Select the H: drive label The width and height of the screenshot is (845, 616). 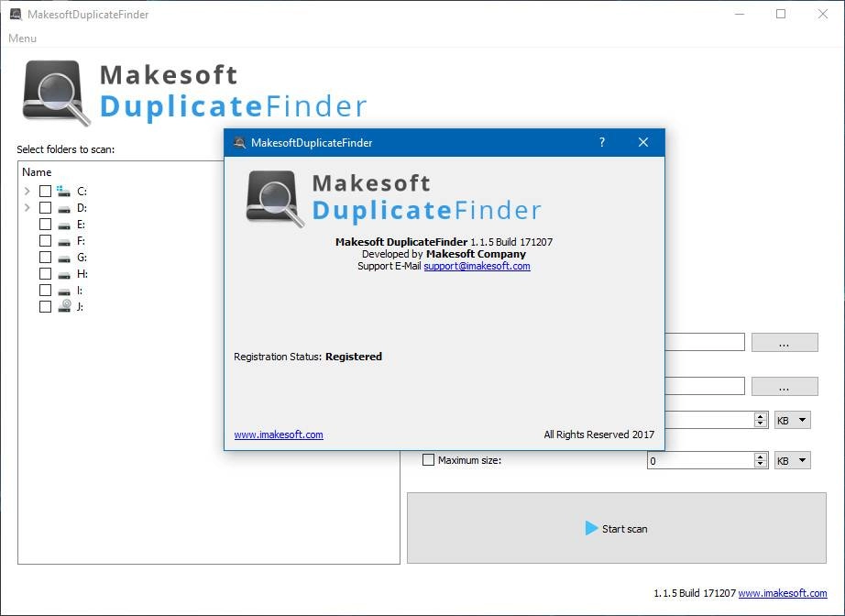tap(82, 274)
